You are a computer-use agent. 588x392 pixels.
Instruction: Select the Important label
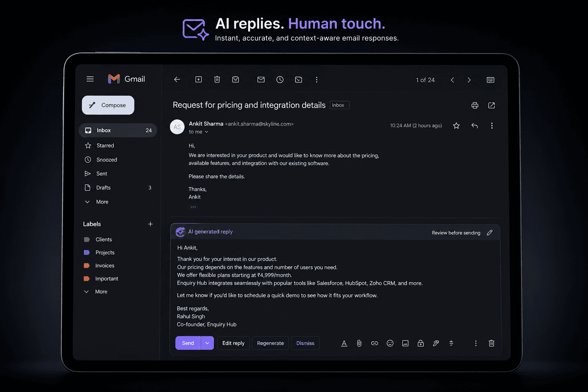(101, 278)
